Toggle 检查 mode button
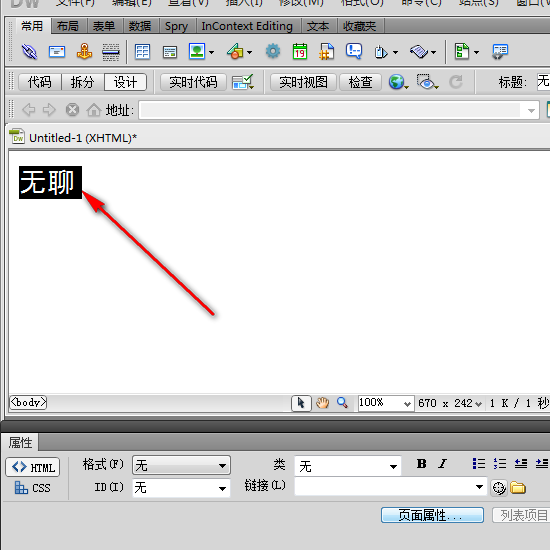The height and width of the screenshot is (550, 550). coord(360,82)
